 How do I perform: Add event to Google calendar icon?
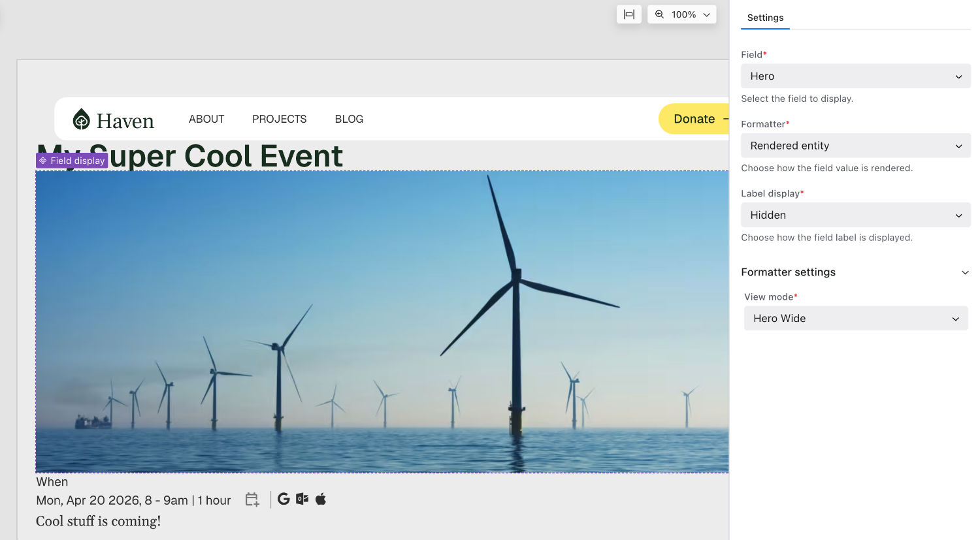point(284,499)
